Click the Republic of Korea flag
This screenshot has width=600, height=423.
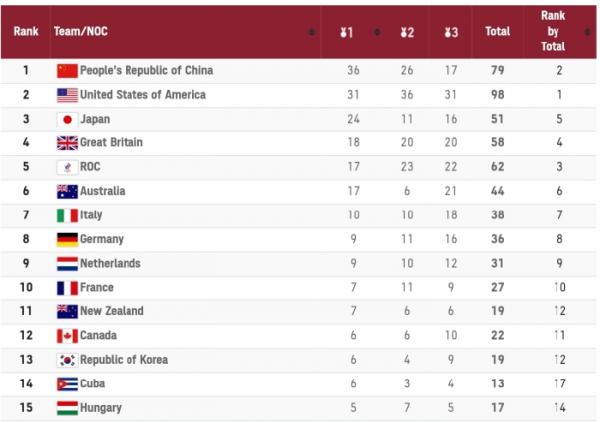pyautogui.click(x=67, y=360)
